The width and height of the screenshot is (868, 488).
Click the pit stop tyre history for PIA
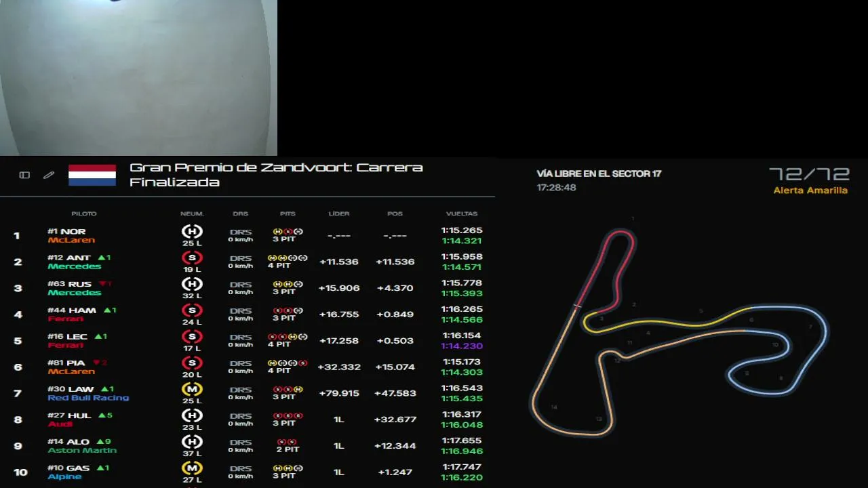point(288,363)
